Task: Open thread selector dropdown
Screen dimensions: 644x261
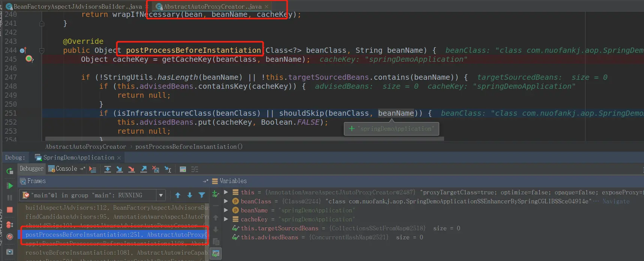Action: [161, 195]
